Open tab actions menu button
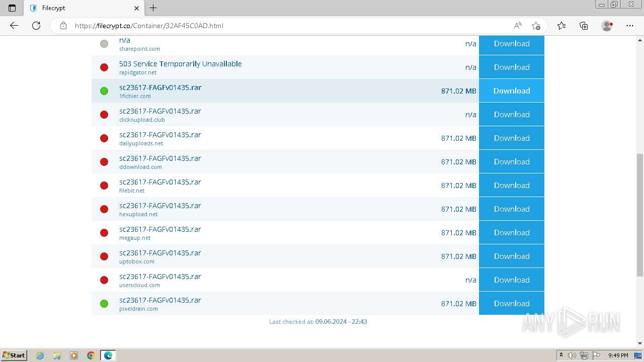This screenshot has height=362, width=644. (x=12, y=8)
